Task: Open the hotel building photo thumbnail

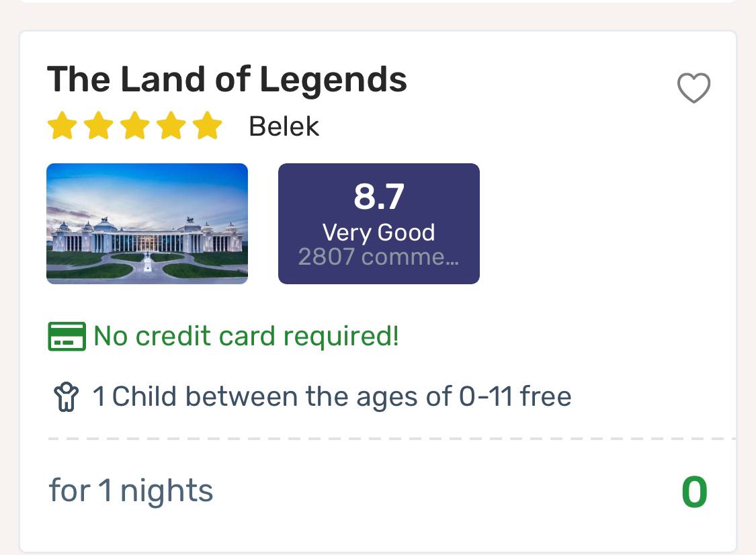Action: coord(147,224)
